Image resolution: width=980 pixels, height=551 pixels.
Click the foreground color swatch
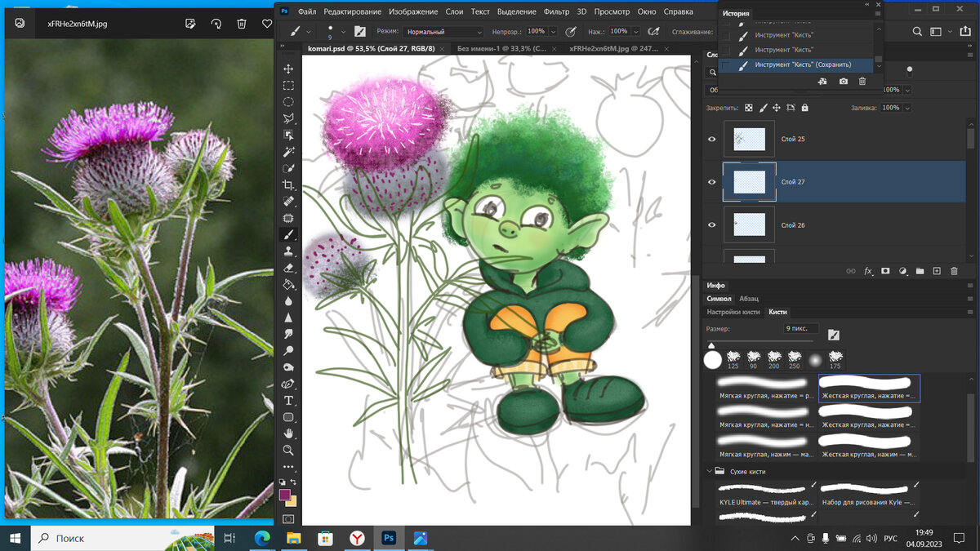285,495
